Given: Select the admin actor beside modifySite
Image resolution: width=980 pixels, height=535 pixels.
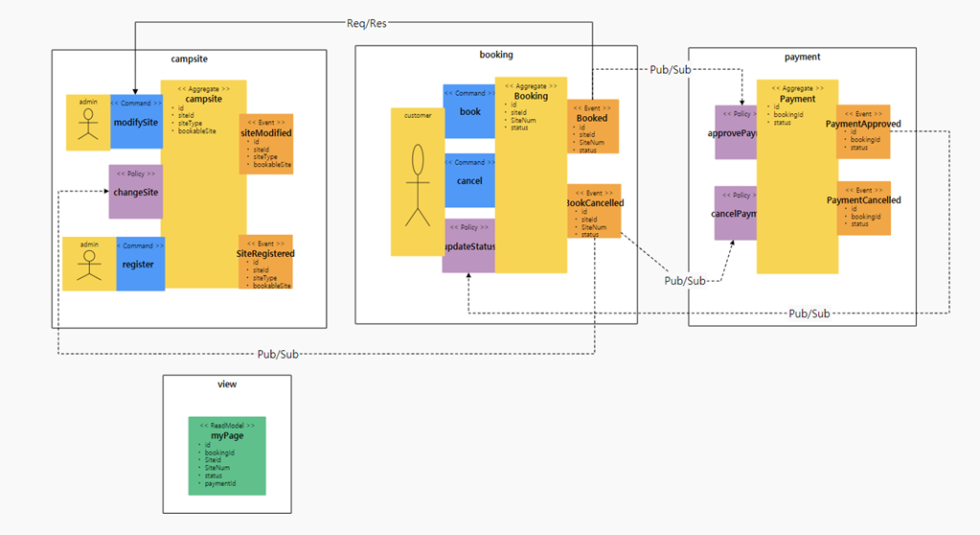Looking at the screenshot, I should click(x=88, y=123).
